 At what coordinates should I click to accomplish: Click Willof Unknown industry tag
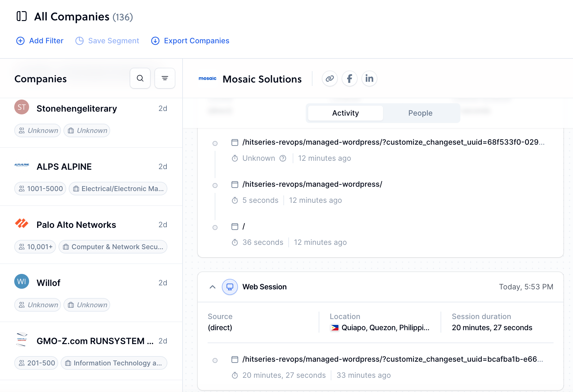(87, 305)
